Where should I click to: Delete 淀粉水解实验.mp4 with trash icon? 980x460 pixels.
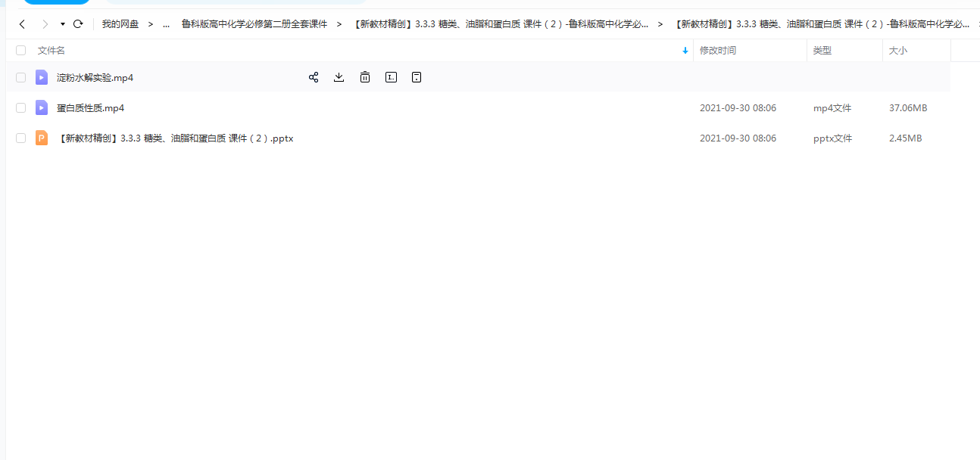tap(365, 77)
